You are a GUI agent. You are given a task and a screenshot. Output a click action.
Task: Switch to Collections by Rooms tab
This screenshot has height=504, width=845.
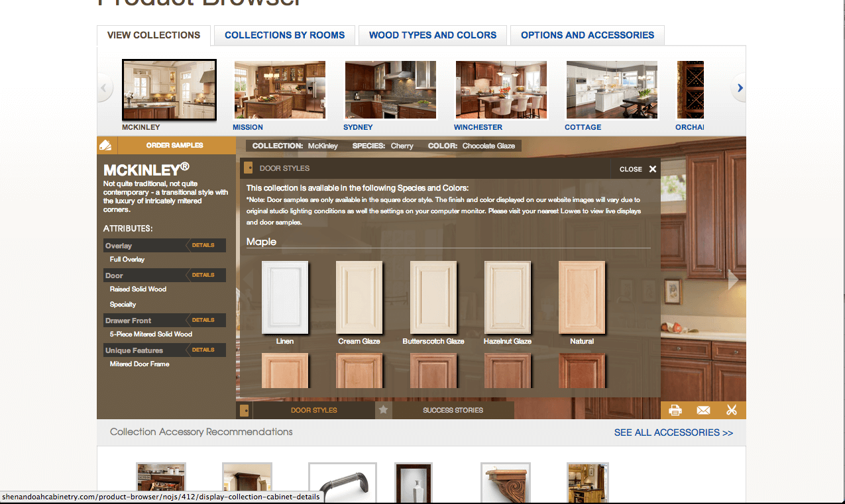point(284,35)
